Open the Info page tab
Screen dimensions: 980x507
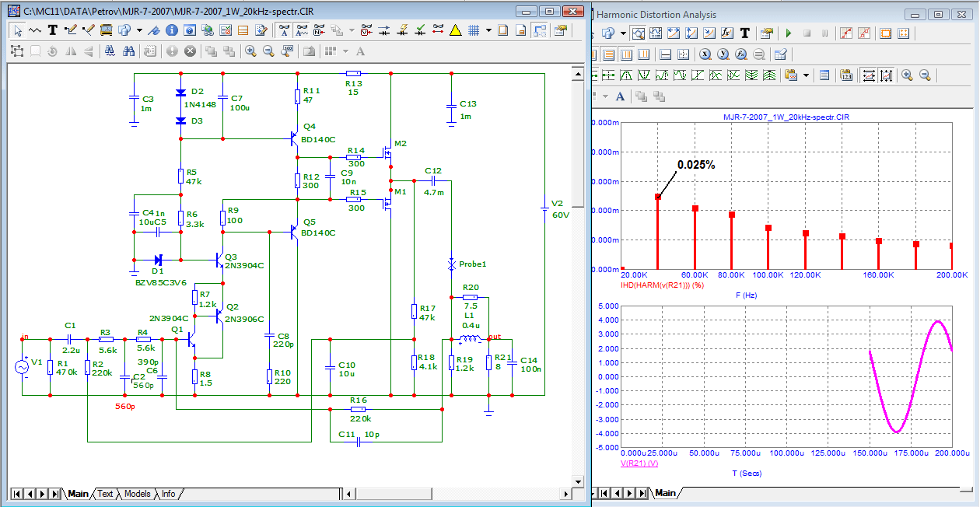[x=168, y=494]
